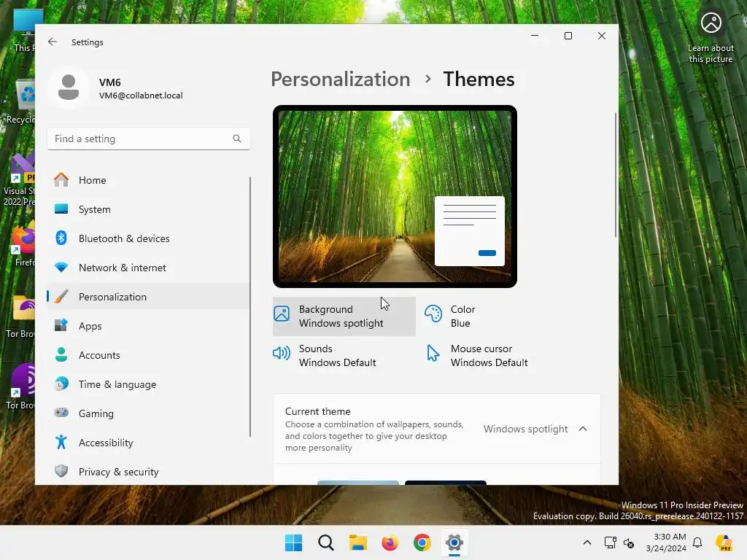This screenshot has height=560, width=747.
Task: Show hidden icons in the system tray
Action: click(x=587, y=542)
